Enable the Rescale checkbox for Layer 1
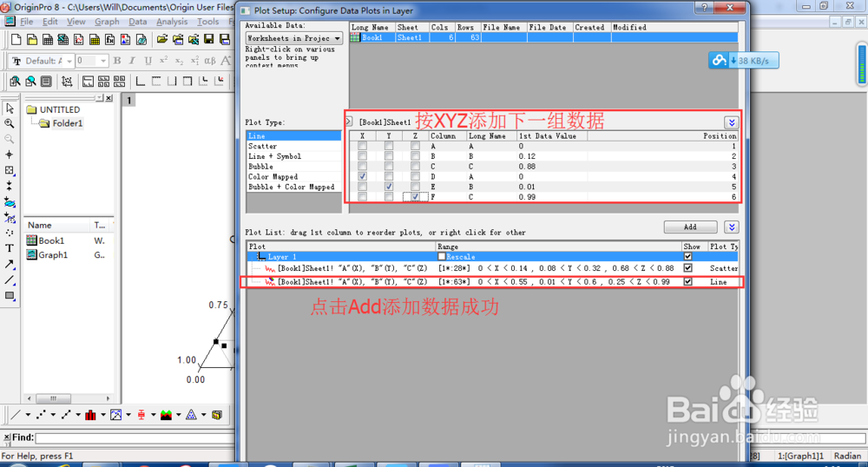This screenshot has width=868, height=467. pos(441,257)
